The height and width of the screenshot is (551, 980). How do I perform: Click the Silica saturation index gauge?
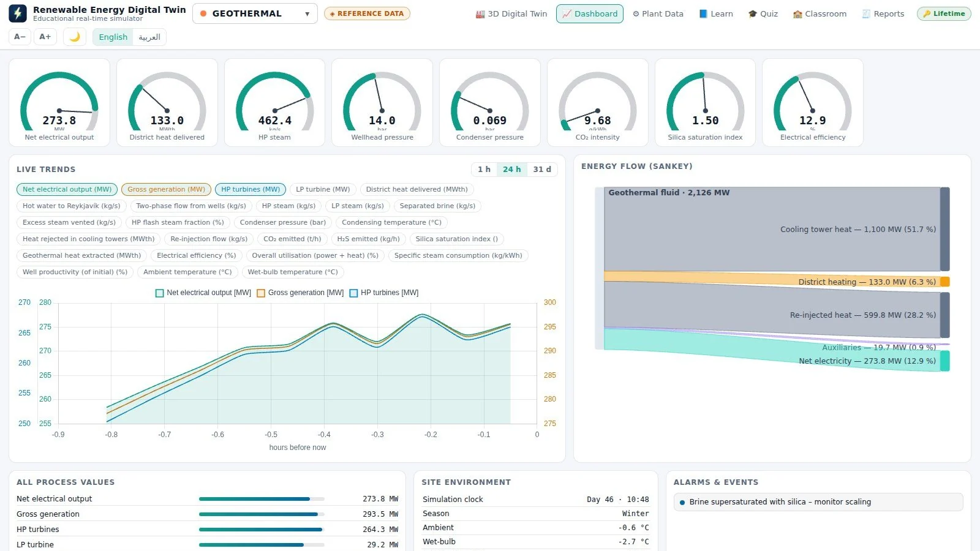[x=705, y=103]
